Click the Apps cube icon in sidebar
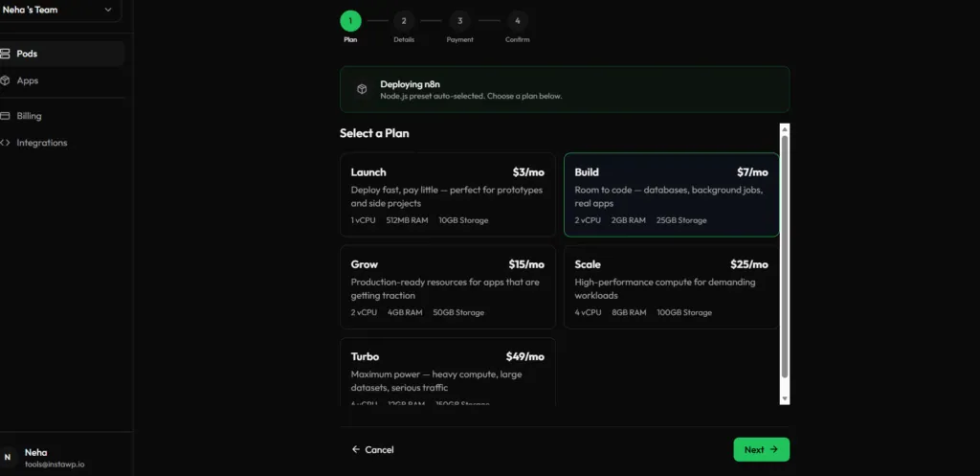The height and width of the screenshot is (476, 980). pyautogui.click(x=5, y=80)
